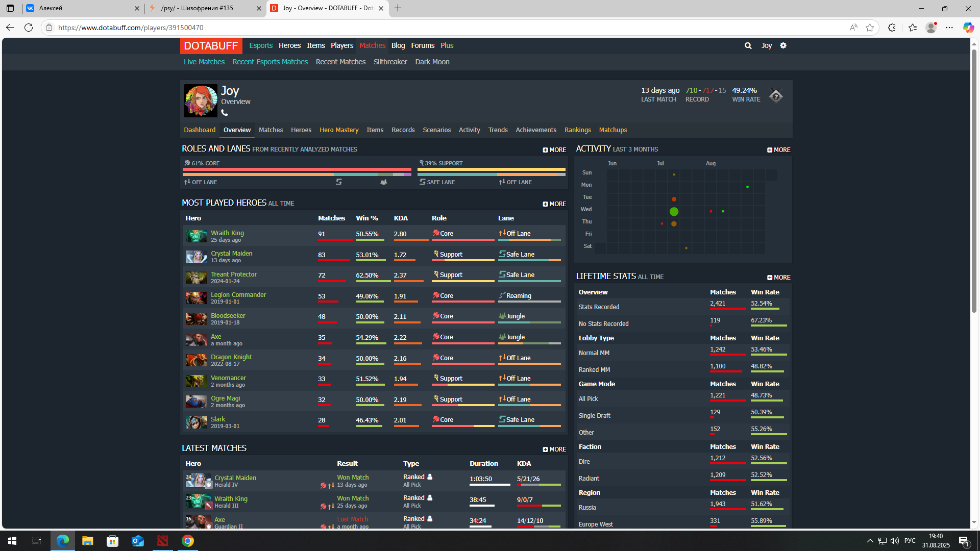Open the settings gear next to Joy
The height and width of the screenshot is (551, 980).
(x=783, y=45)
